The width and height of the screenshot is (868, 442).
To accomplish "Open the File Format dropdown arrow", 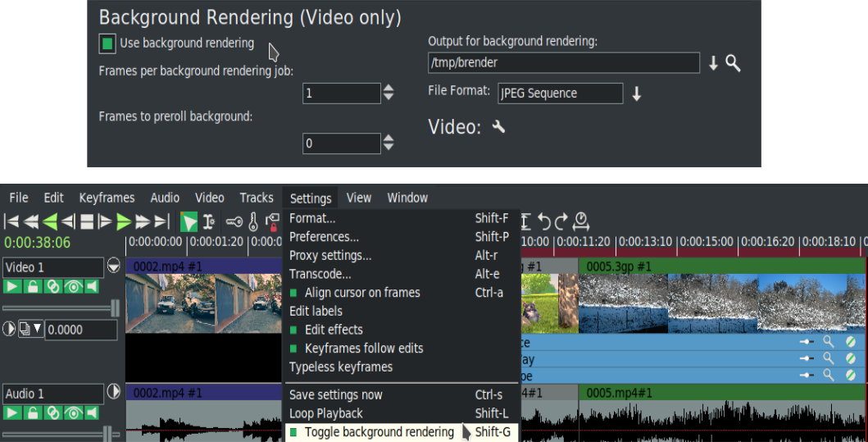I will point(636,93).
